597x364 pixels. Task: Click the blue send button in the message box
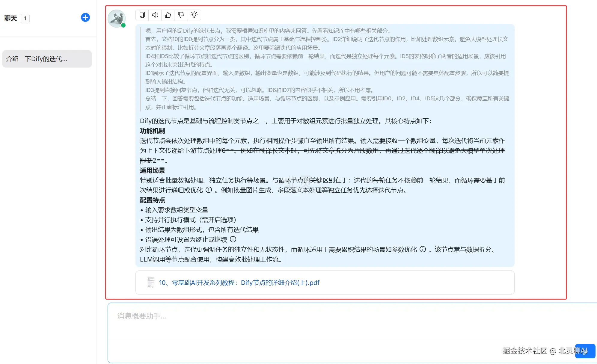[585, 351]
